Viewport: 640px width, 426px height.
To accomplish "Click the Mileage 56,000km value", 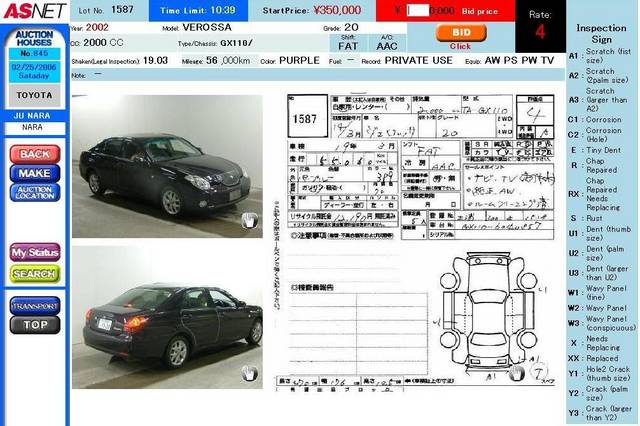I will click(x=228, y=61).
